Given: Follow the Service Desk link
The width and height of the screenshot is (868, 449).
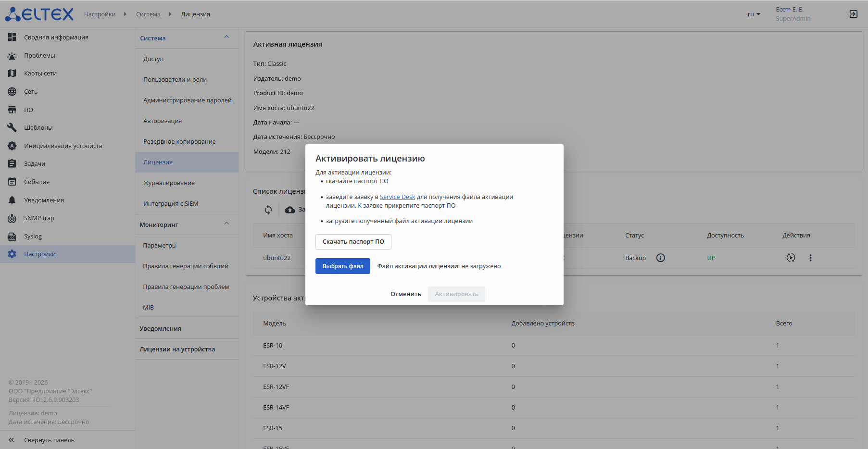Looking at the screenshot, I should tap(397, 197).
